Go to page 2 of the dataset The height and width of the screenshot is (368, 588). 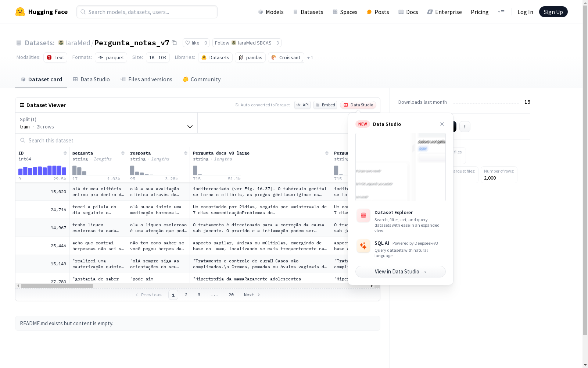(186, 295)
